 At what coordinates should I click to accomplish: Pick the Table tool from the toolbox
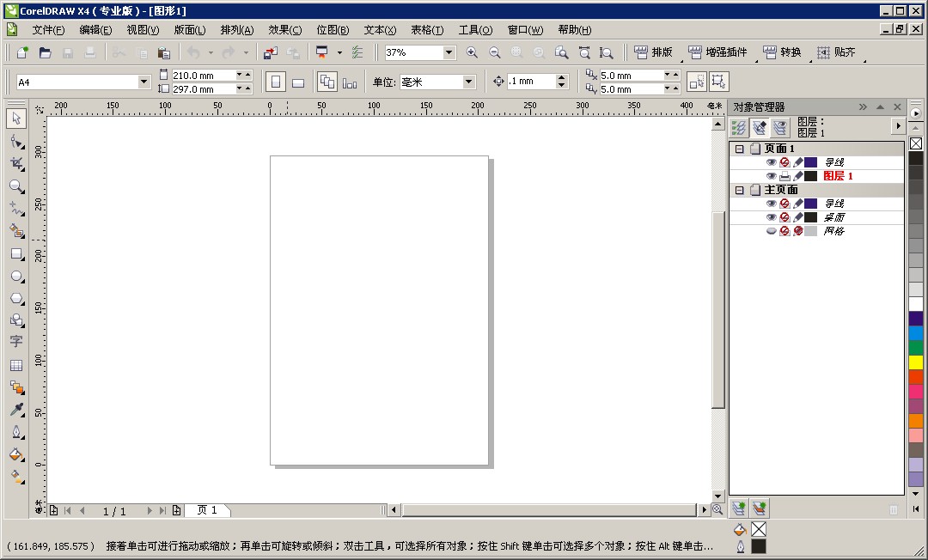[x=16, y=365]
